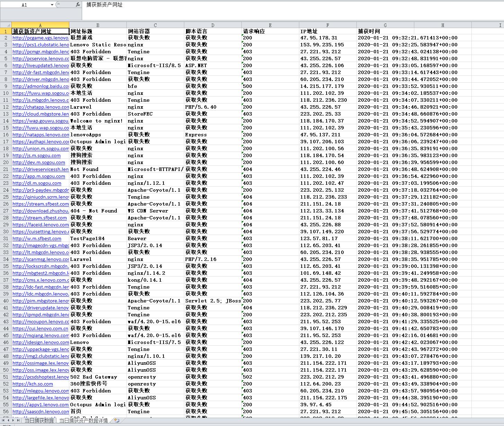Click the Name Box showing A1

click(24, 5)
